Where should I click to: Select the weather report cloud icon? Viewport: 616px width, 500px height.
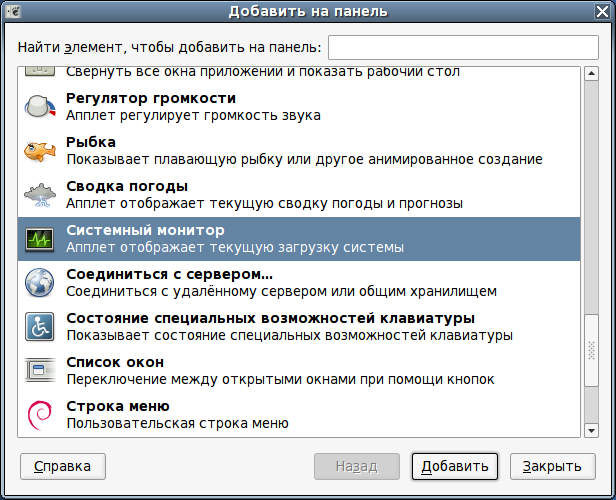40,195
